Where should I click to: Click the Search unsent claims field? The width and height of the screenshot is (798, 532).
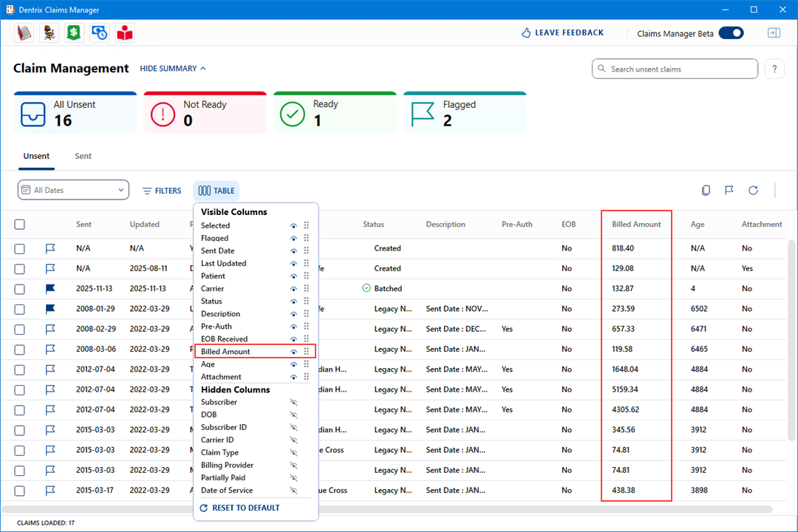tap(675, 69)
